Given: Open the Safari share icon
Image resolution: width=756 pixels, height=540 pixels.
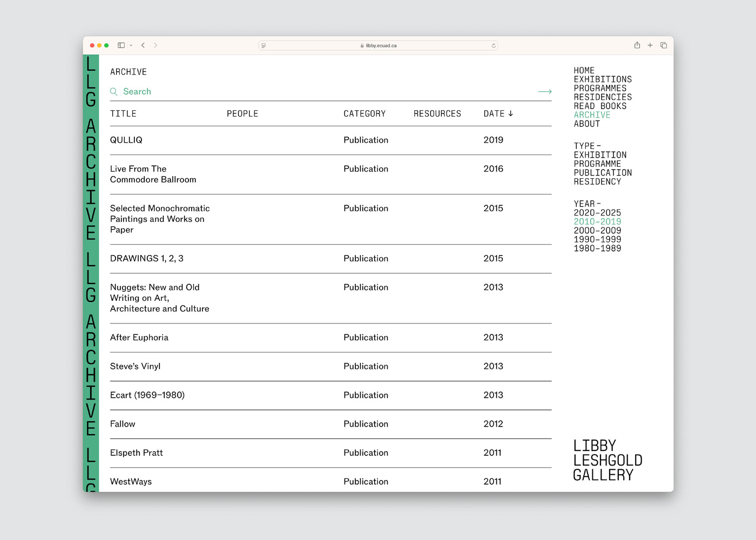Looking at the screenshot, I should (x=637, y=45).
